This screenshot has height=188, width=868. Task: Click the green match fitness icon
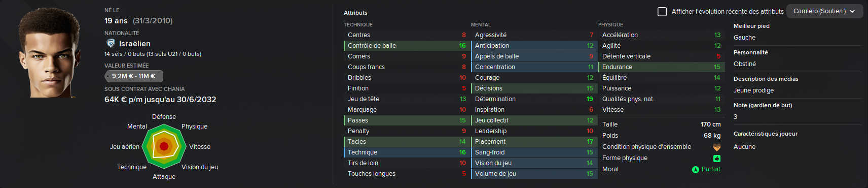coord(717,159)
